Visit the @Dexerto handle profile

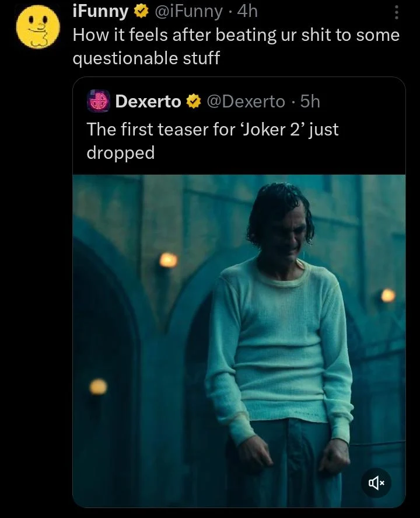point(246,102)
